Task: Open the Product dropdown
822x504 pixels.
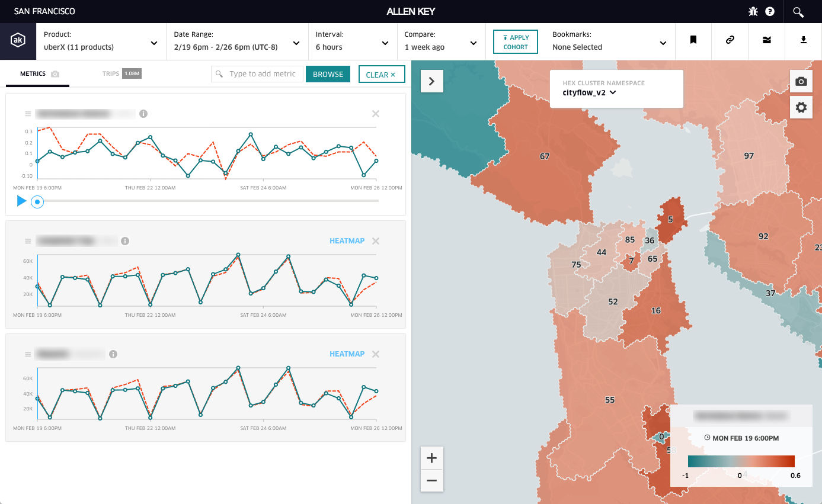Action: (101, 41)
